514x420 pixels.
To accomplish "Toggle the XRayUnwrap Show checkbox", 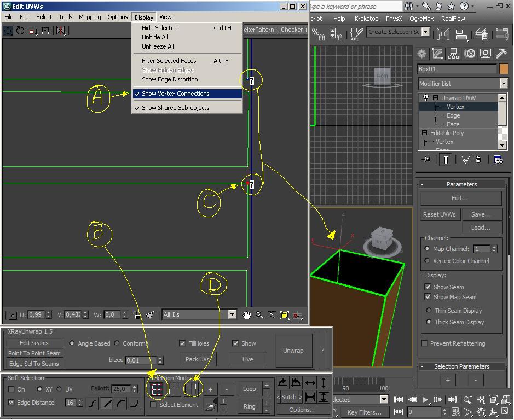I will [235, 343].
